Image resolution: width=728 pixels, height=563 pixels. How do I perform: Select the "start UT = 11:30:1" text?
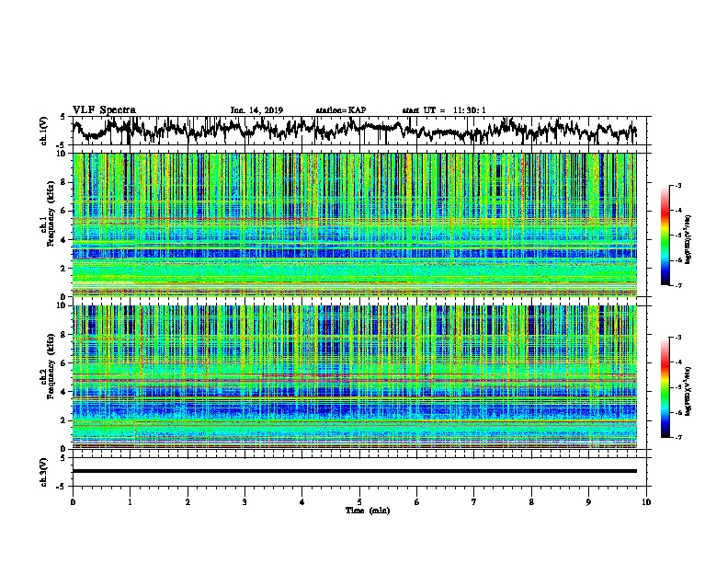pos(444,110)
